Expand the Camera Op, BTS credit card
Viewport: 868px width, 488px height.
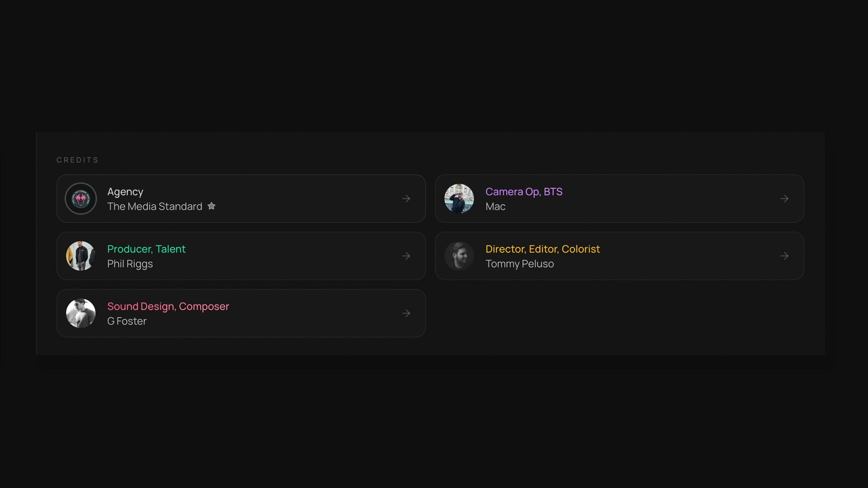[x=619, y=198]
